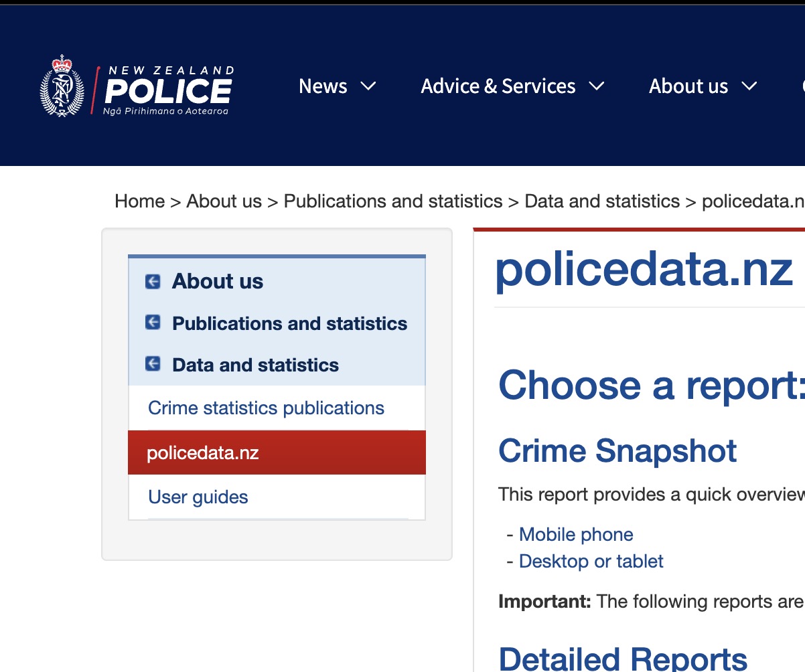This screenshot has height=672, width=805.
Task: Open User guides in the sidebar
Action: pyautogui.click(x=198, y=497)
